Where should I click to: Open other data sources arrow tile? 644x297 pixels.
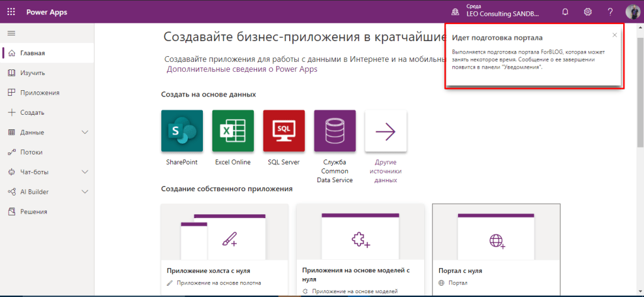(x=386, y=131)
